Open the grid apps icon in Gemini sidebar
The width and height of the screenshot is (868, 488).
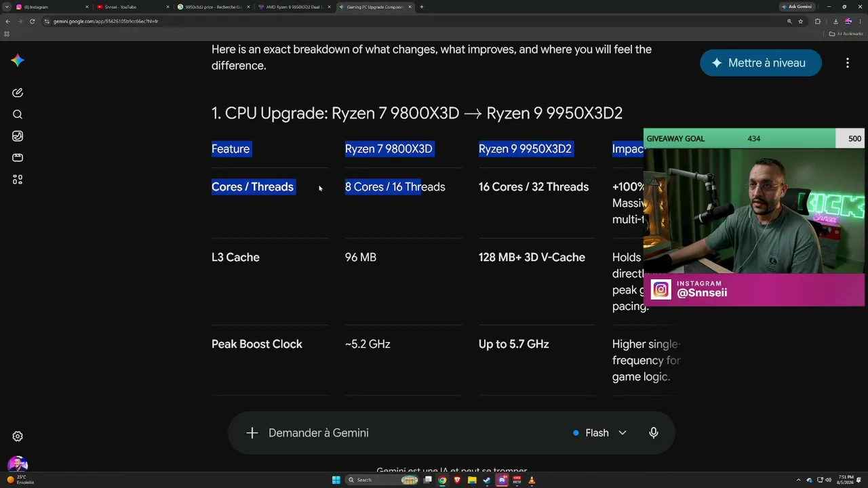(x=18, y=180)
